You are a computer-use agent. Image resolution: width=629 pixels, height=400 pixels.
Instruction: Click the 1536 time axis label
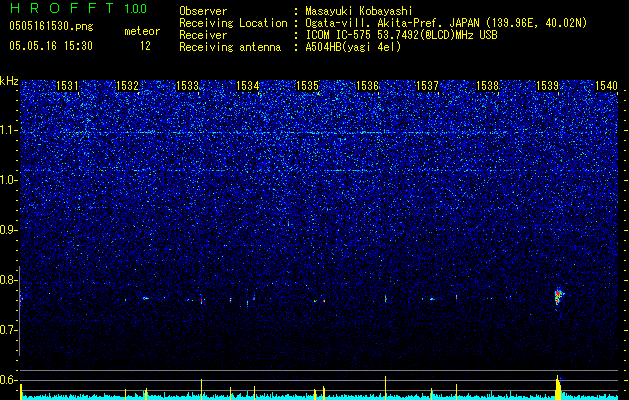pyautogui.click(x=367, y=85)
